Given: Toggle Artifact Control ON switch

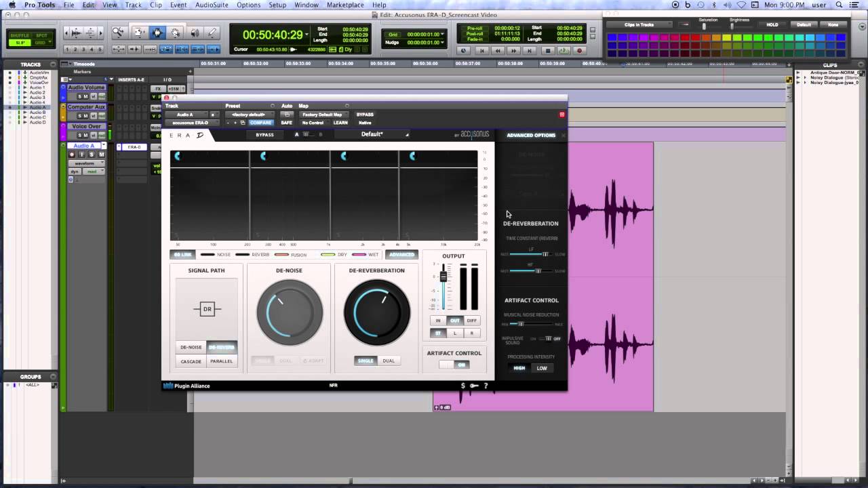Looking at the screenshot, I should click(x=454, y=365).
